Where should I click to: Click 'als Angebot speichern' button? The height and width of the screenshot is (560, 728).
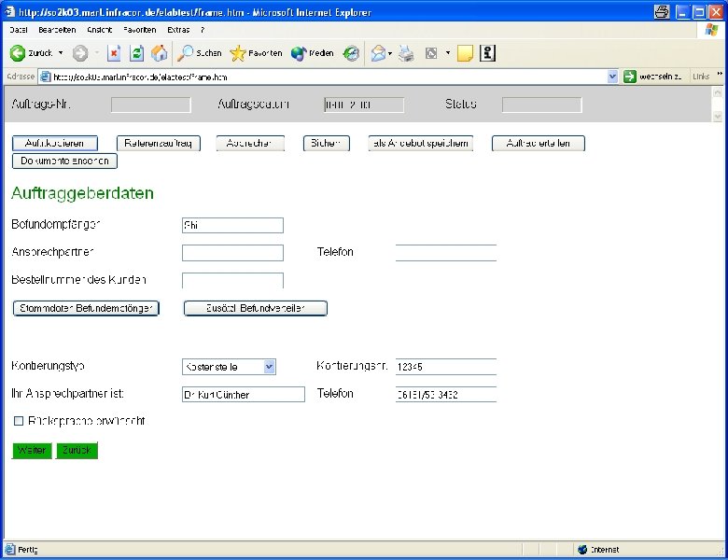click(x=421, y=143)
